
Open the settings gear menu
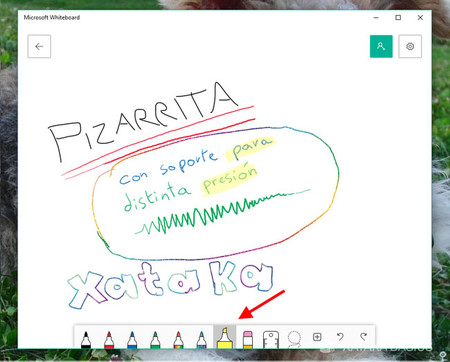click(x=410, y=46)
